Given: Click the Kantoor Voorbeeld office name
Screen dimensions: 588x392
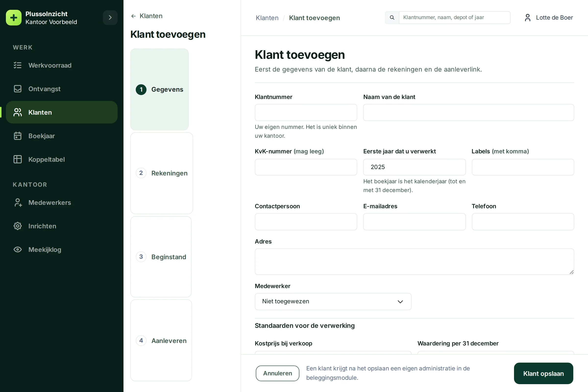Looking at the screenshot, I should pos(51,22).
